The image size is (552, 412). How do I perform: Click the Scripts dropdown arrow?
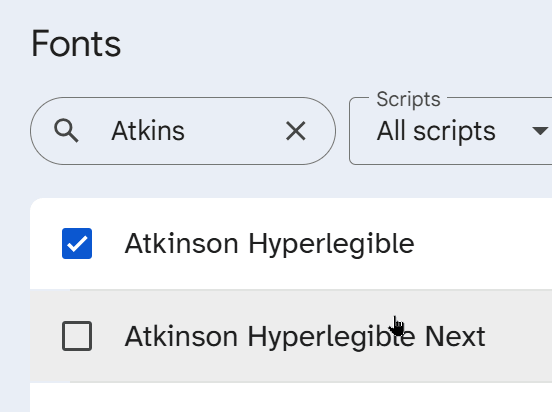pos(540,131)
